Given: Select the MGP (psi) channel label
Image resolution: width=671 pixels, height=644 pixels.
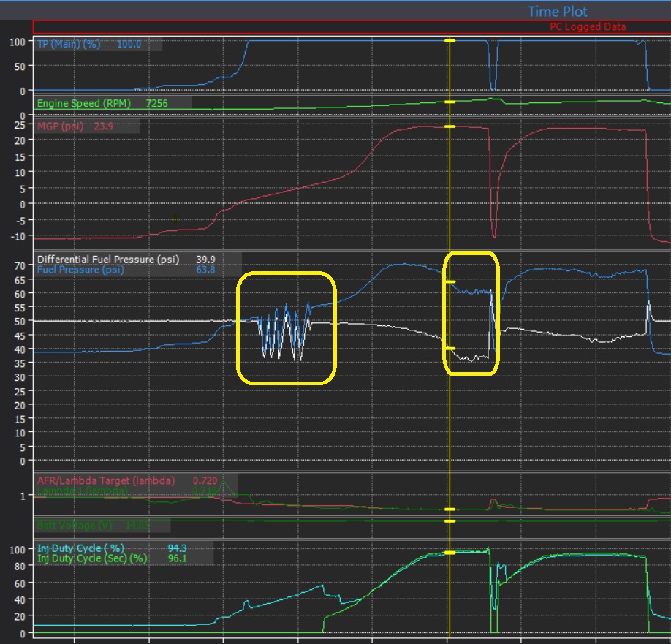Looking at the screenshot, I should (61, 126).
